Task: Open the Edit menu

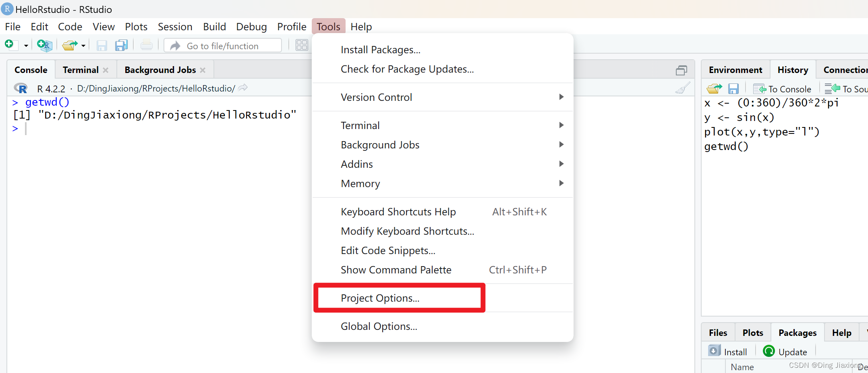Action: click(39, 27)
